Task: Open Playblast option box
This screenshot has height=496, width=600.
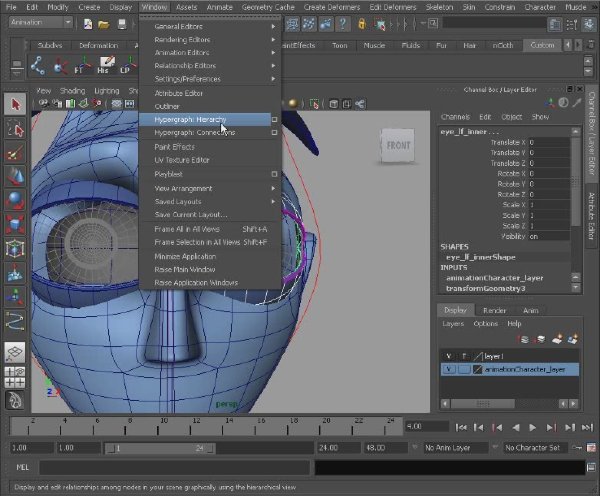Action: click(x=274, y=174)
